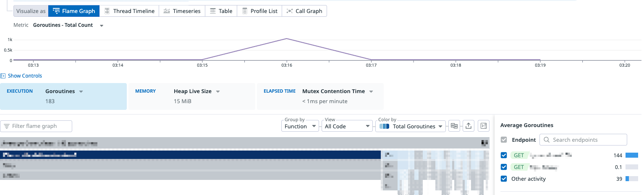Click the filter icon in the flame graph filter
The width and height of the screenshot is (644, 195).
click(7, 126)
